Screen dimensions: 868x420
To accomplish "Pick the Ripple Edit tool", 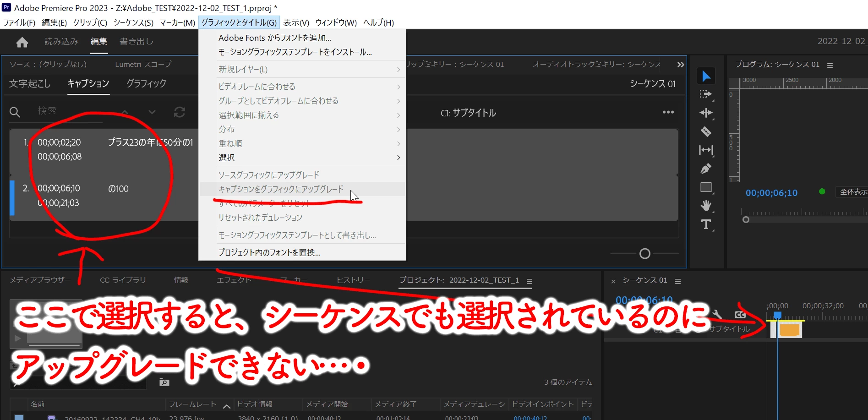I will coord(706,113).
